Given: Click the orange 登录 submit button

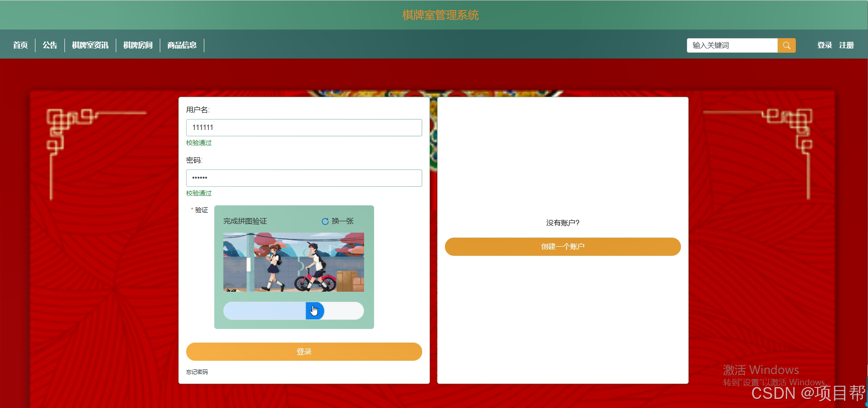Looking at the screenshot, I should [x=304, y=352].
